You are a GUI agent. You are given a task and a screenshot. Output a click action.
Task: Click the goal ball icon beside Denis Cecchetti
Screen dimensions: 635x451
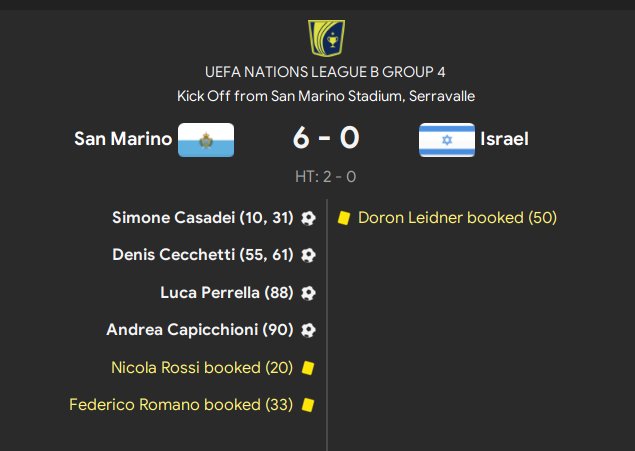coord(308,255)
